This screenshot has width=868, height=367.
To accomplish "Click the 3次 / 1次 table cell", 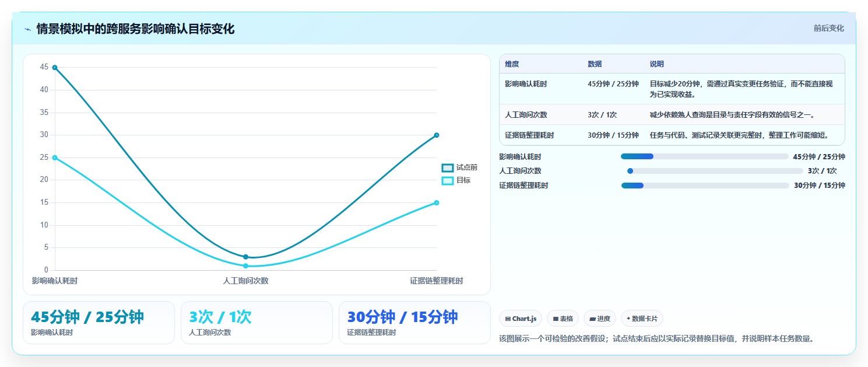I will 602,115.
